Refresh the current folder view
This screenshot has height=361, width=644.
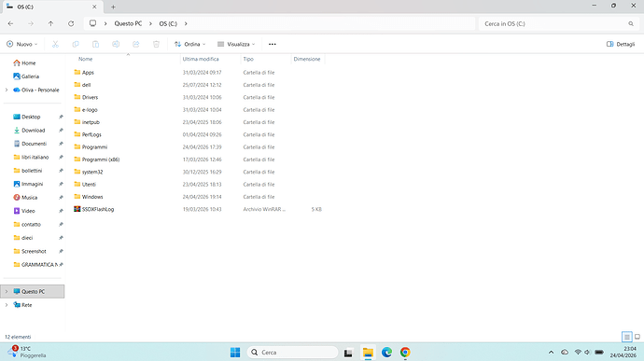(x=71, y=24)
